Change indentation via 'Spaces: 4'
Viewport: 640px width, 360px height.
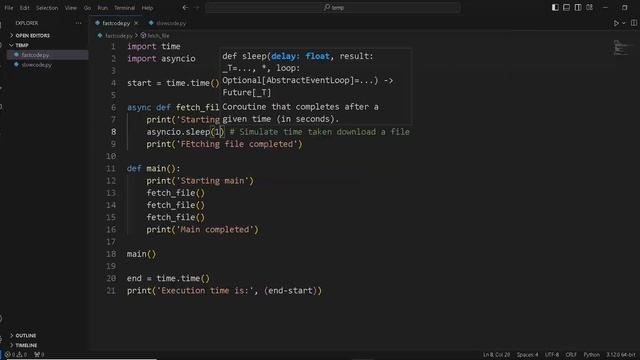click(x=527, y=355)
